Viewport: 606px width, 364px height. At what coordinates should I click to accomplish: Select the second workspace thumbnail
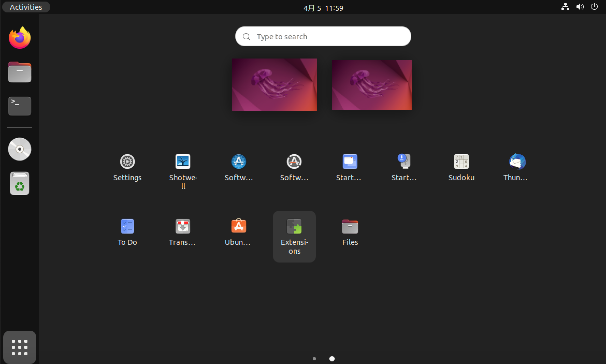coord(372,85)
